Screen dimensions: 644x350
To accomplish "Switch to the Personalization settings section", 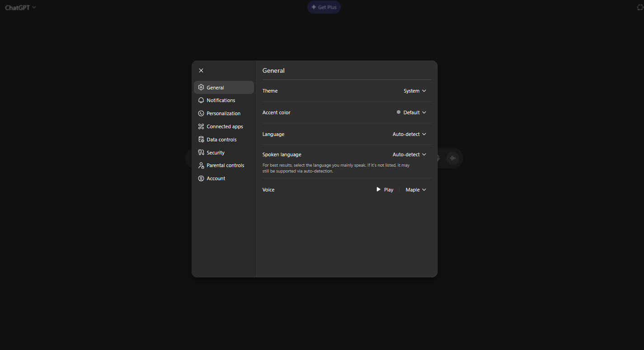I will [x=223, y=113].
